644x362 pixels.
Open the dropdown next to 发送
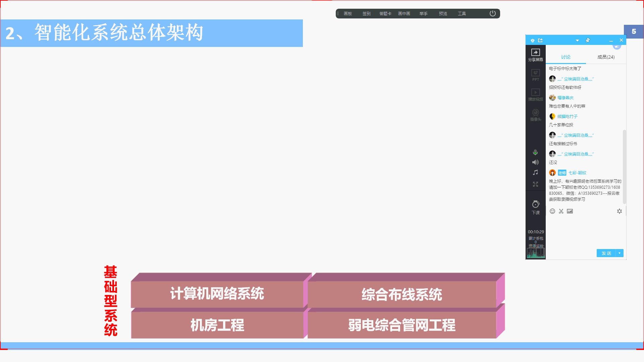[x=620, y=253]
